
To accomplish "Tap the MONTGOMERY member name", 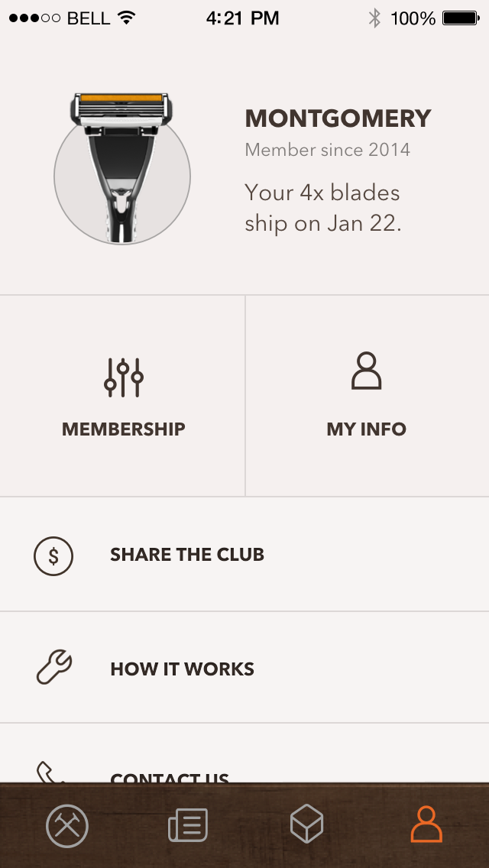I will click(338, 118).
